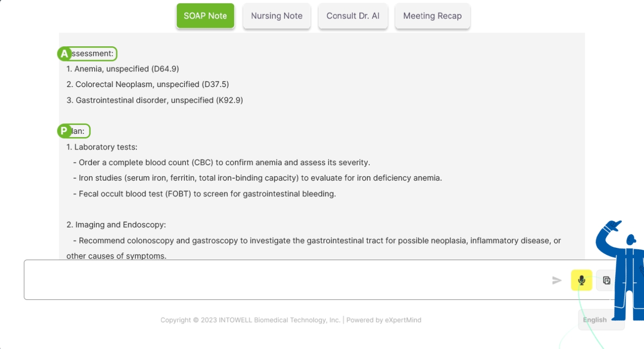Click the Anemia, unspecified (D64.9) line

point(122,69)
